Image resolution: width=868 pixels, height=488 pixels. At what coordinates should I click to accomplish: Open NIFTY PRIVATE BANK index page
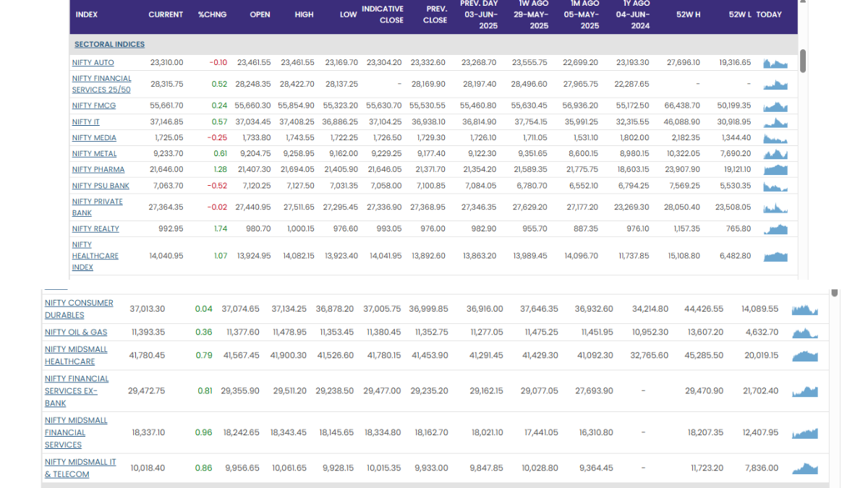tap(97, 207)
